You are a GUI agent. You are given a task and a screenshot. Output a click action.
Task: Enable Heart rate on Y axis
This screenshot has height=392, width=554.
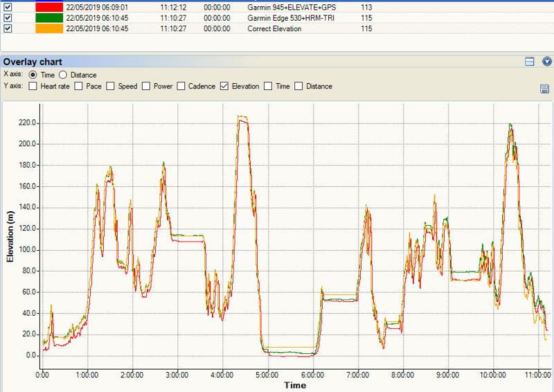tap(33, 87)
